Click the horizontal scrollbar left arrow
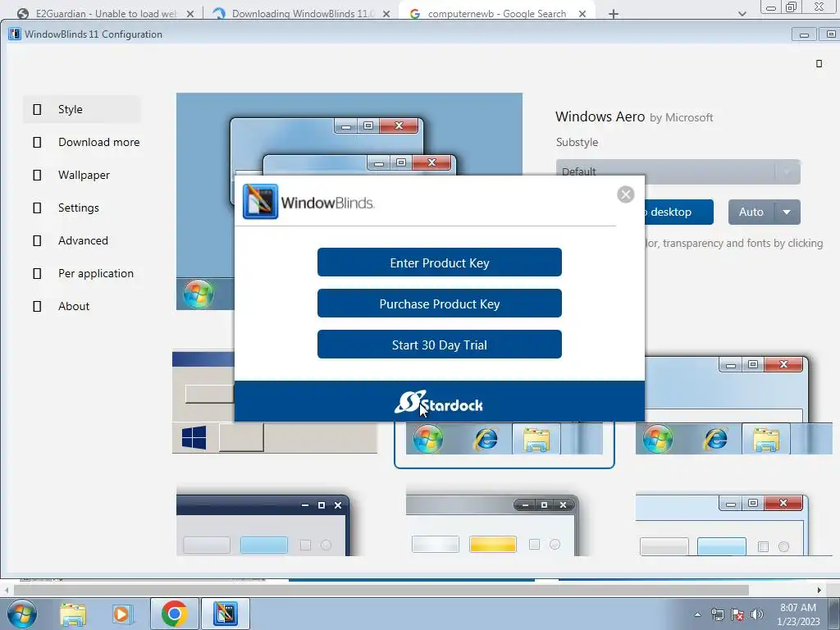The height and width of the screenshot is (630, 840). 7,590
